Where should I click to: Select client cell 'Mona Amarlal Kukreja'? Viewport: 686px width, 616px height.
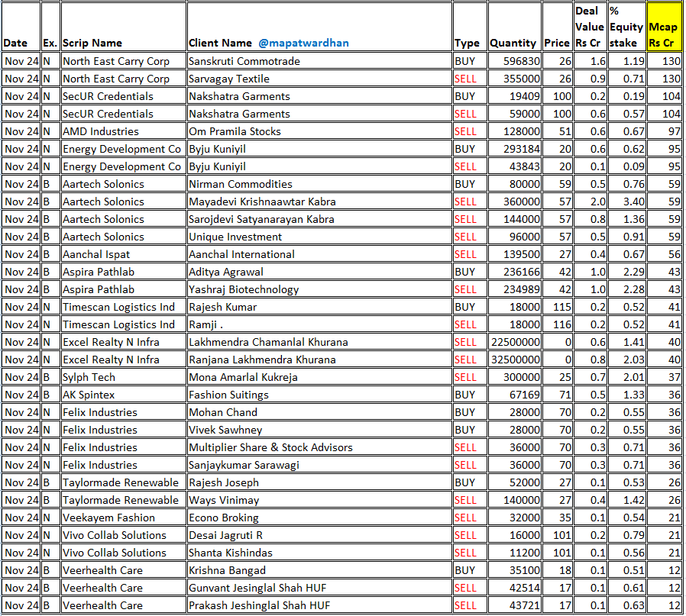(x=319, y=377)
